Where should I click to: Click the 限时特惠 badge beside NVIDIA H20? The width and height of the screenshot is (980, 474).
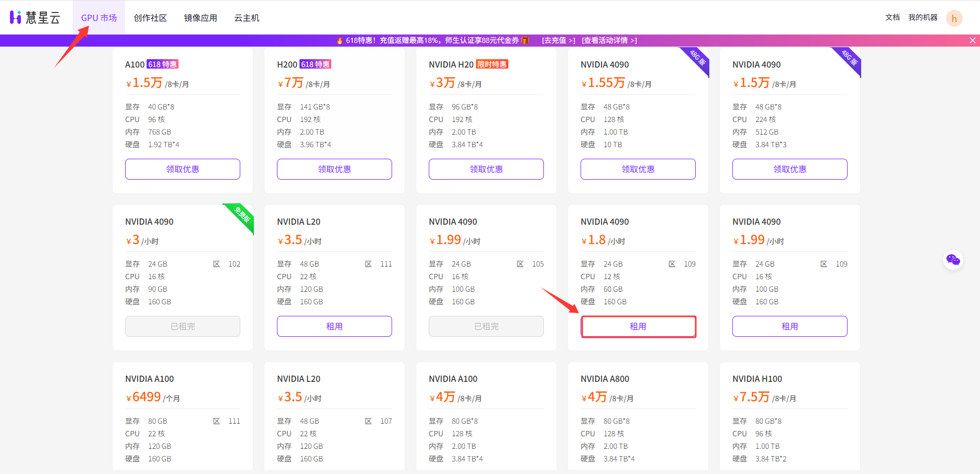point(492,64)
